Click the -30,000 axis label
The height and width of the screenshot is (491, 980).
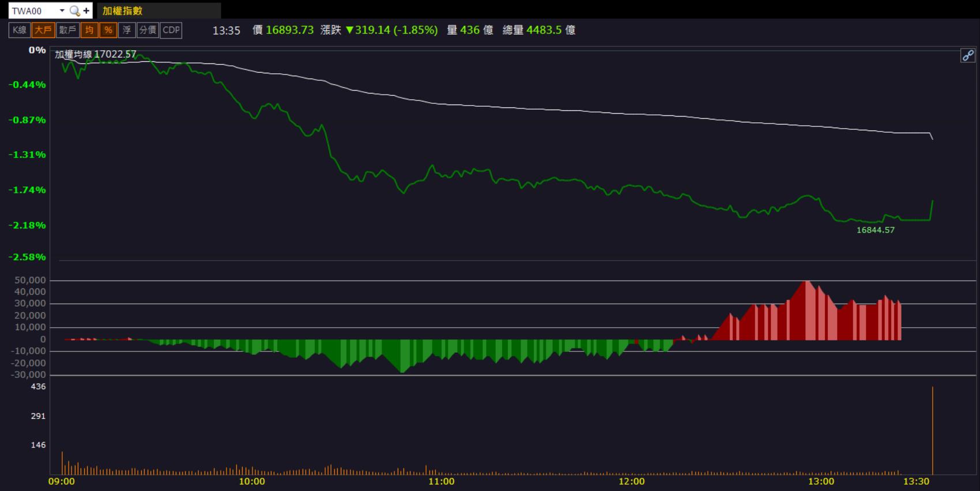click(x=28, y=374)
